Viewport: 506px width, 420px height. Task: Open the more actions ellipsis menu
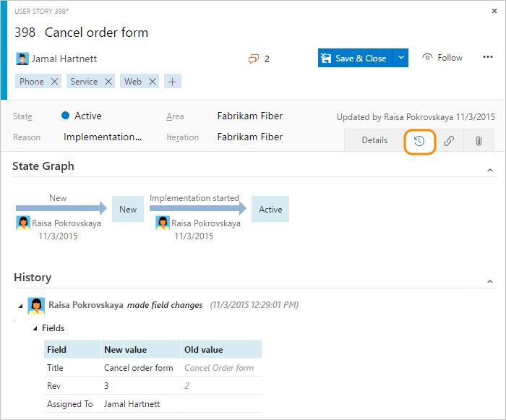487,58
